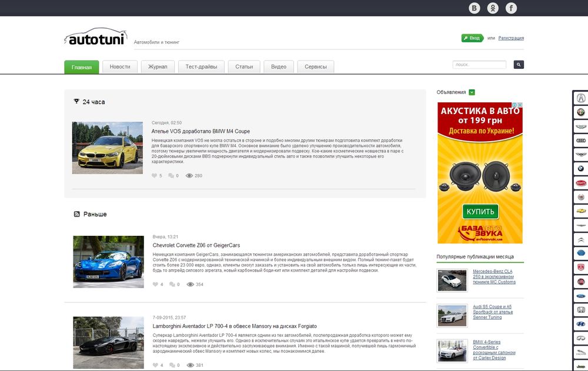588x371 pixels.
Task: Select the Fiat brand logo
Action: click(581, 282)
